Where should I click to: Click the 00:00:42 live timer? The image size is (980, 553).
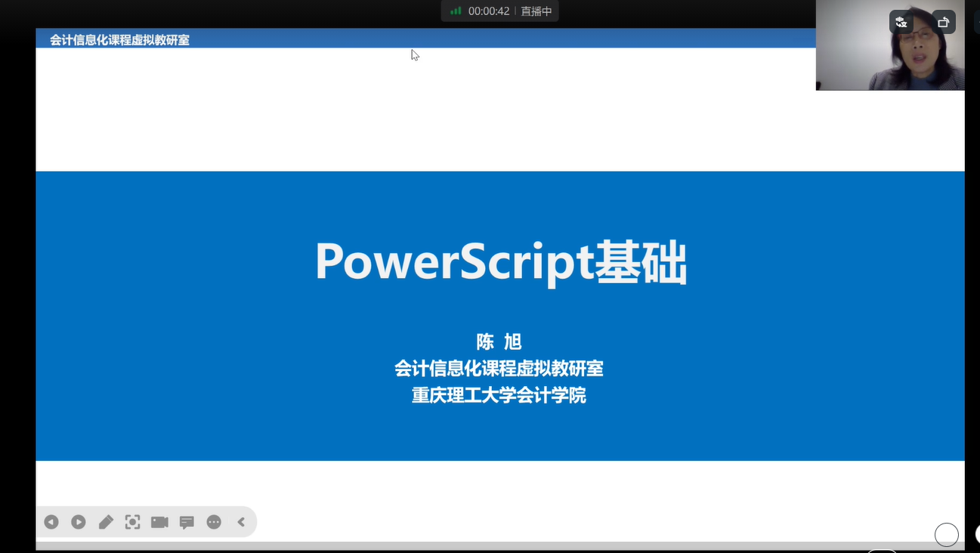[x=489, y=11]
